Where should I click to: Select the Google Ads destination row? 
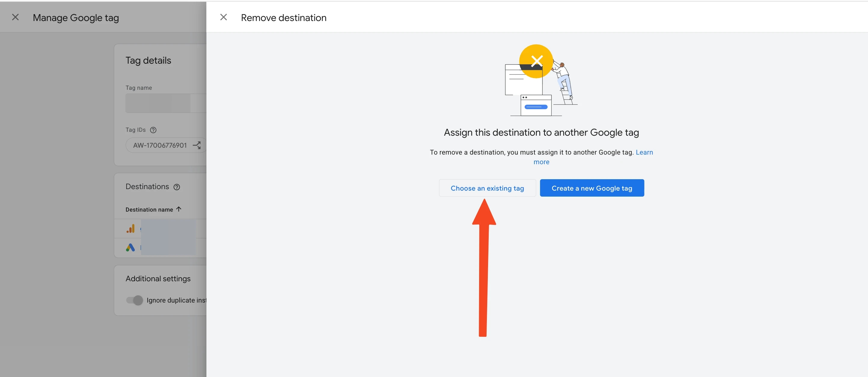(x=160, y=248)
